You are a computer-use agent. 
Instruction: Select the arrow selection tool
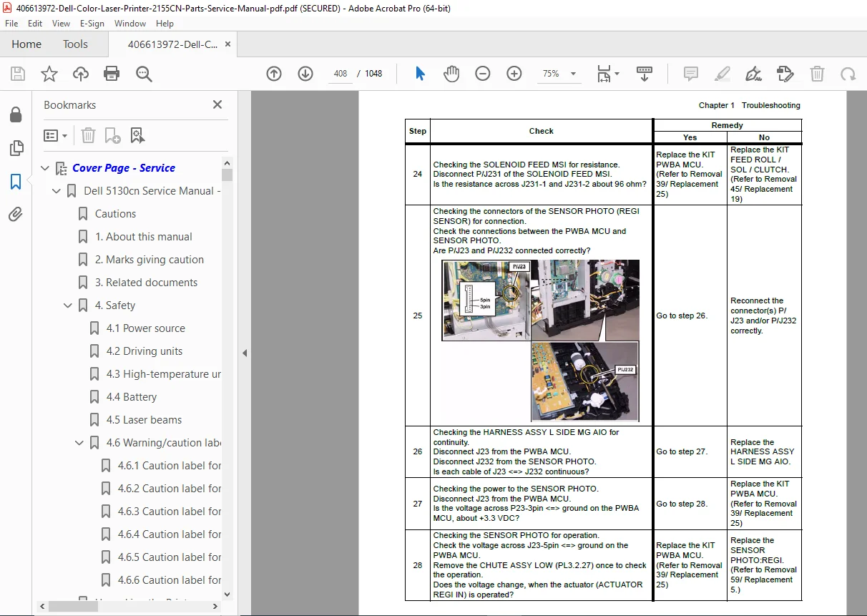420,74
